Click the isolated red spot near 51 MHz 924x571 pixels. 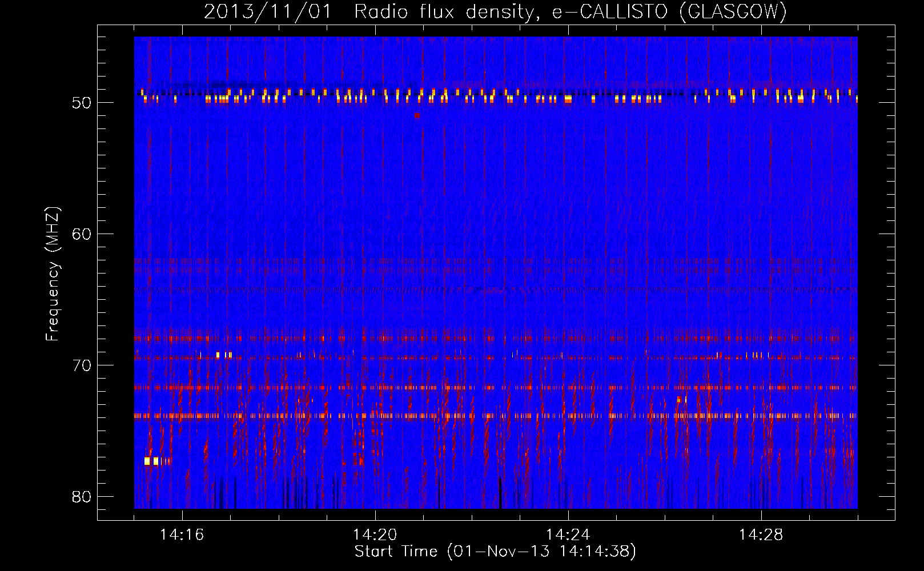point(417,115)
